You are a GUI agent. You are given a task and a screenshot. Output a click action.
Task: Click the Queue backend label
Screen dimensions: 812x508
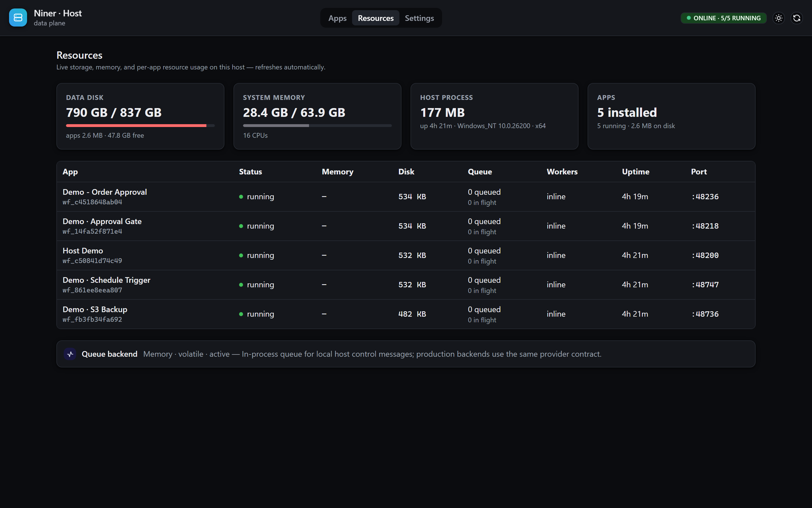109,354
